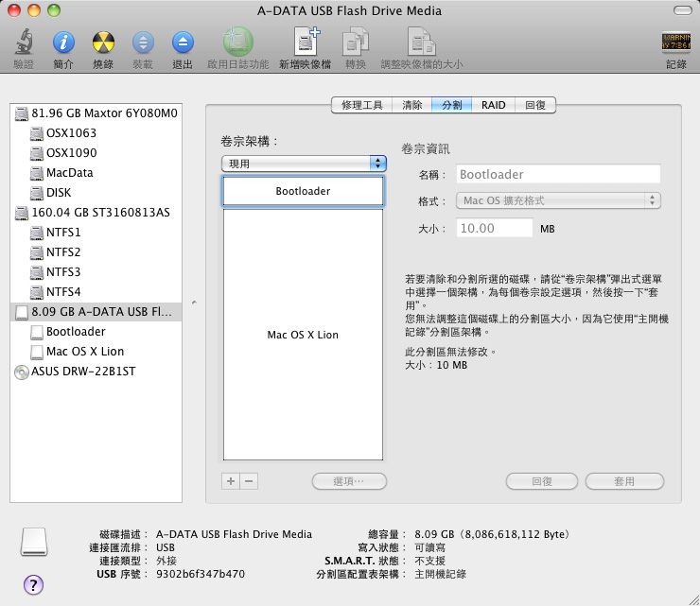Switch to the Restore (回復) tab
Viewport: 700px width, 606px height.
point(535,105)
